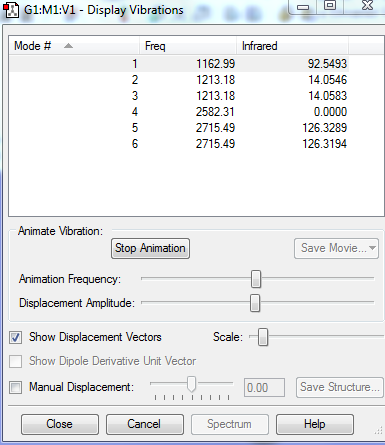385x445 pixels.
Task: Click the GaussView molecule icon in title bar
Action: click(11, 10)
